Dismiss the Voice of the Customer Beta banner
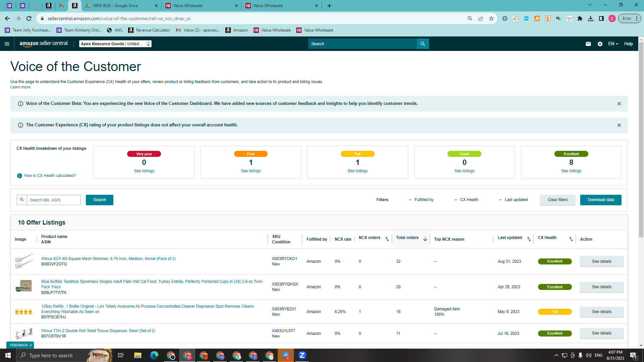 coord(619,104)
